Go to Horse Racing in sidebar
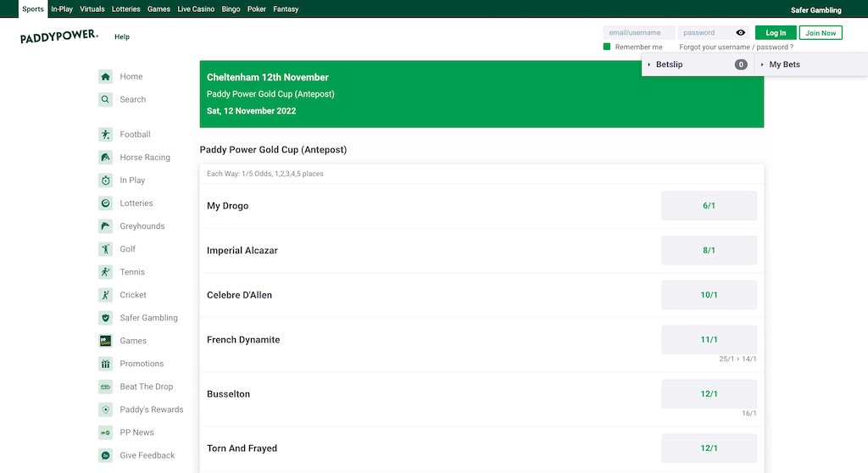Screen dimensions: 868x473 click(x=145, y=158)
